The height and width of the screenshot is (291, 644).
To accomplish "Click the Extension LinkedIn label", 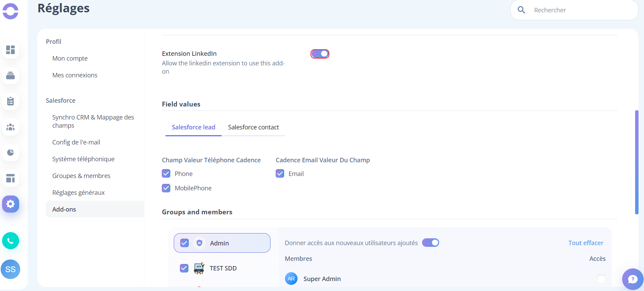I will click(189, 54).
